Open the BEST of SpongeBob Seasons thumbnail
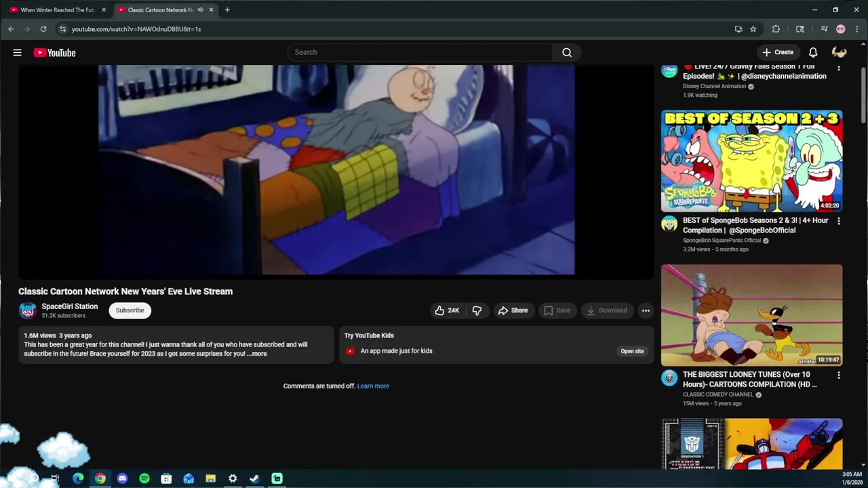 [x=752, y=161]
